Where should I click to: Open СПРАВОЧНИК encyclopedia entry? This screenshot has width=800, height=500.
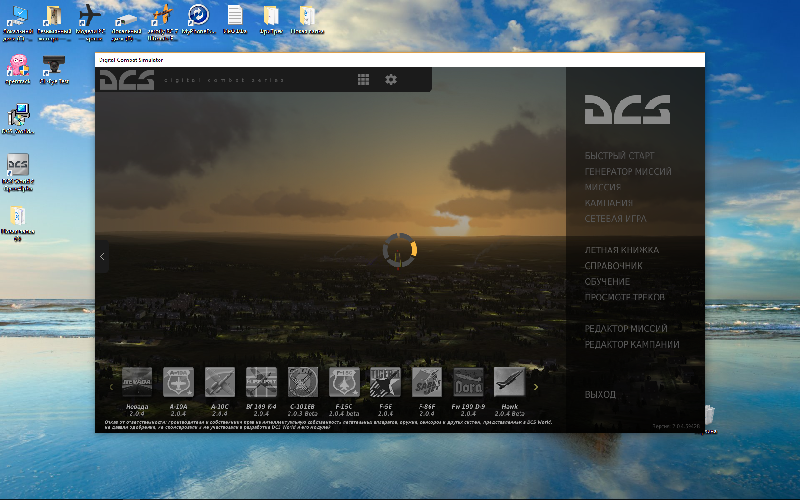click(613, 265)
